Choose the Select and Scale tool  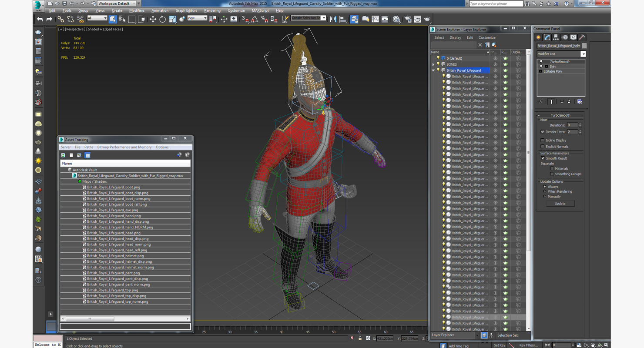[172, 19]
